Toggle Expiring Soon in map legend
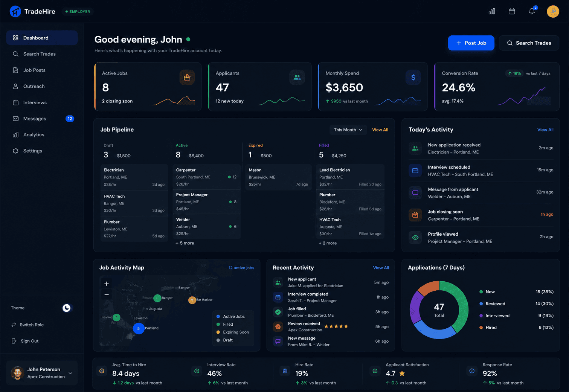 232,332
